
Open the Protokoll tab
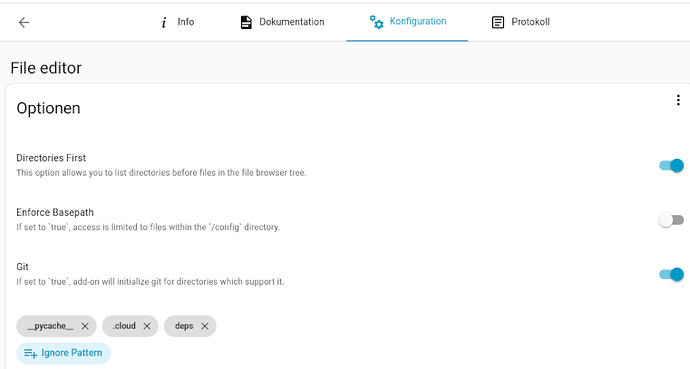[x=520, y=22]
